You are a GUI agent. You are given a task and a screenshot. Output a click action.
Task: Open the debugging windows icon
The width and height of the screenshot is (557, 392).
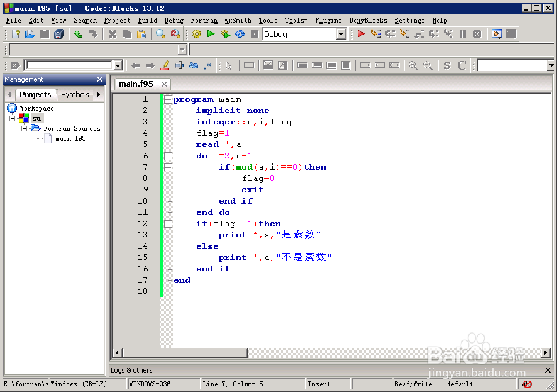pos(496,34)
